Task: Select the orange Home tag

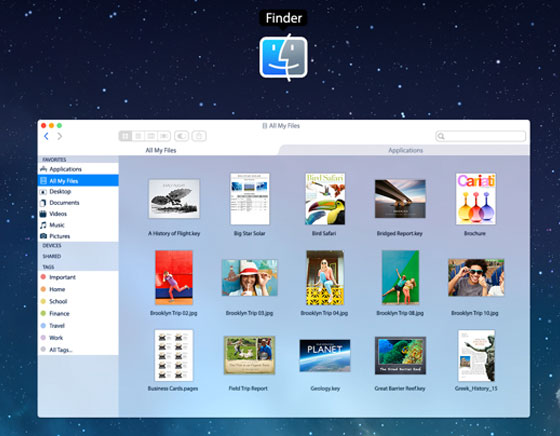Action: (78, 289)
